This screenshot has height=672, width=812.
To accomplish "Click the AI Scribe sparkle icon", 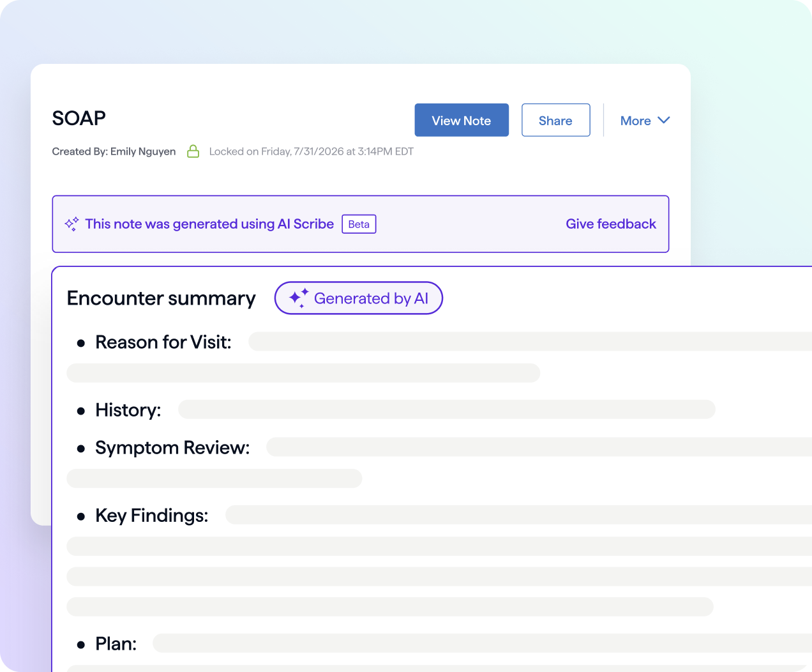I will tap(71, 224).
